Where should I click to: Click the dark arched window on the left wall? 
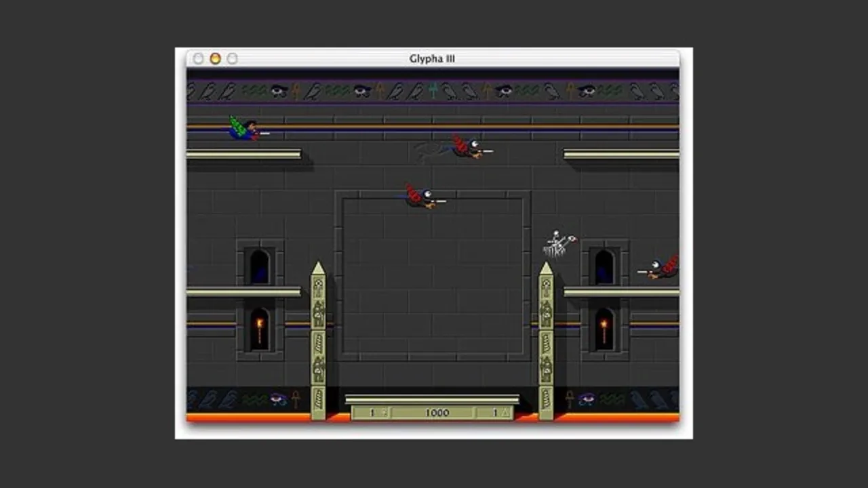259,266
